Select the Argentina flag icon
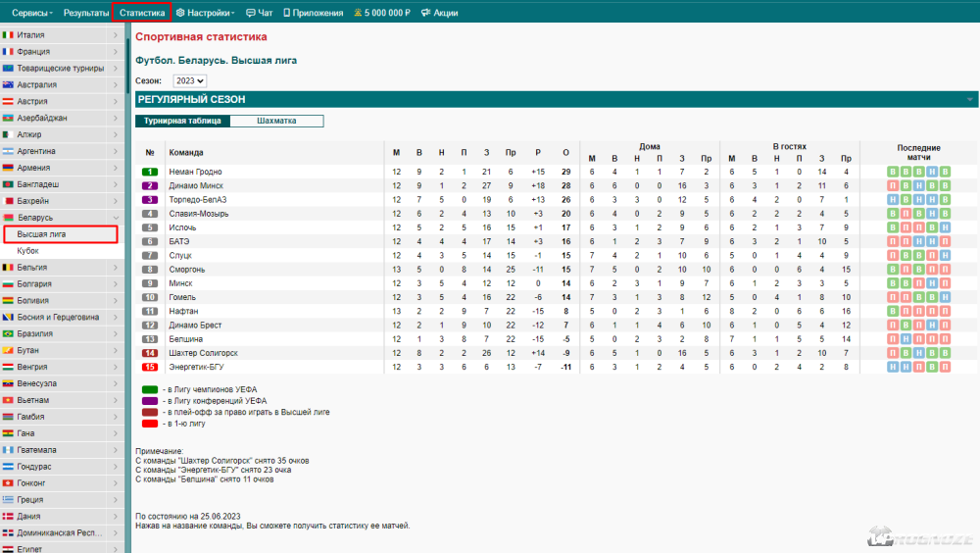The height and width of the screenshot is (553, 980). pos(8,151)
